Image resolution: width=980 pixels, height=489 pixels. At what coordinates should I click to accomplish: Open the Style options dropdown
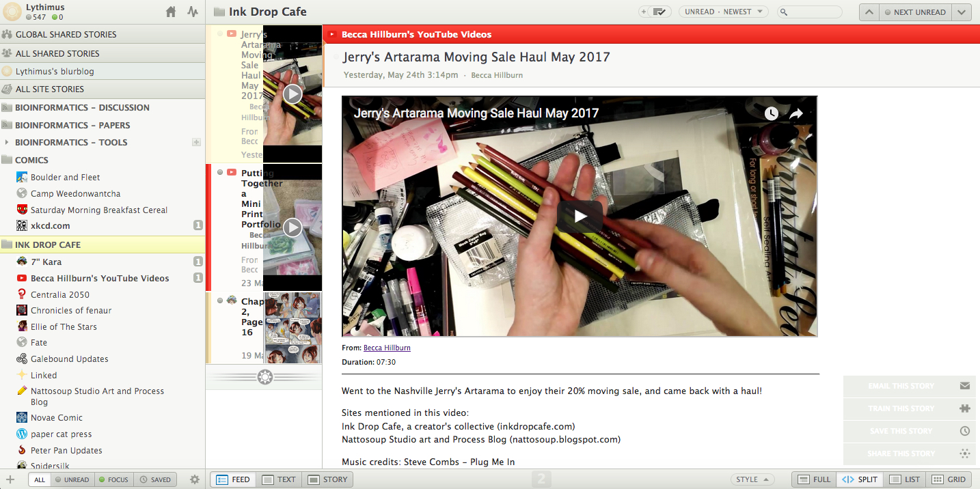752,479
